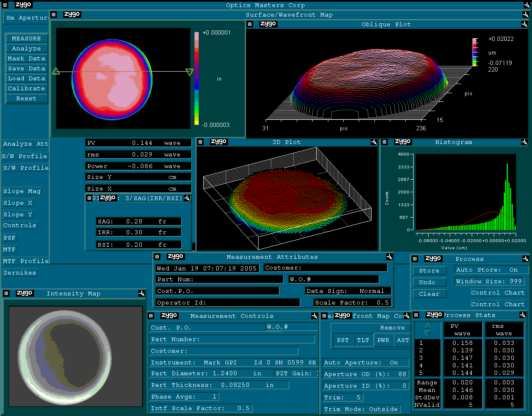Click the intensity map fringe image
Image resolution: width=532 pixels, height=416 pixels.
click(x=75, y=357)
